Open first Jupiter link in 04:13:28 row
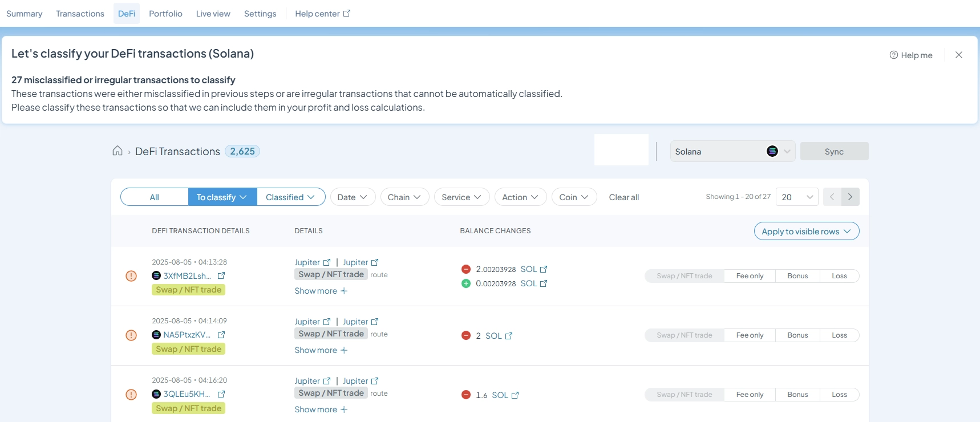The width and height of the screenshot is (980, 422). click(x=312, y=262)
